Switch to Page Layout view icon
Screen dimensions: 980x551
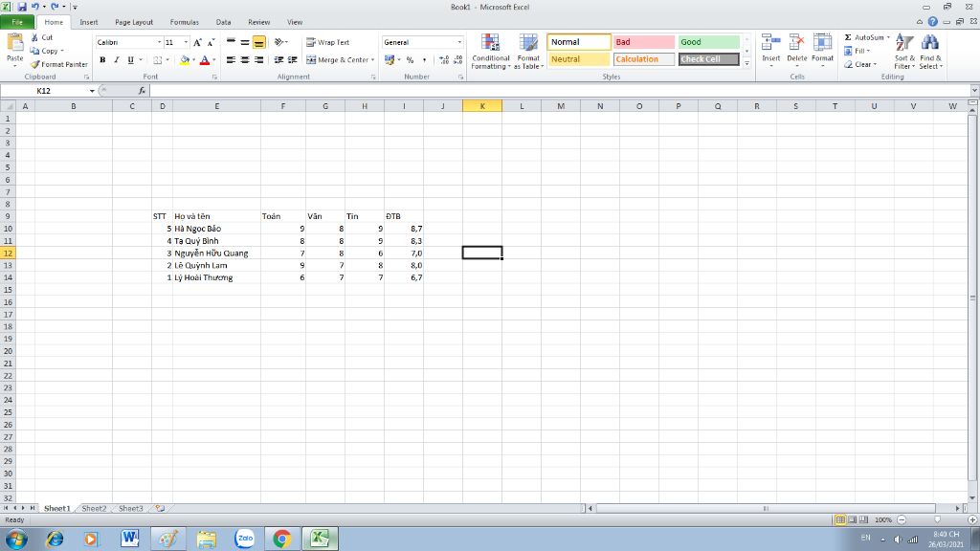852,519
